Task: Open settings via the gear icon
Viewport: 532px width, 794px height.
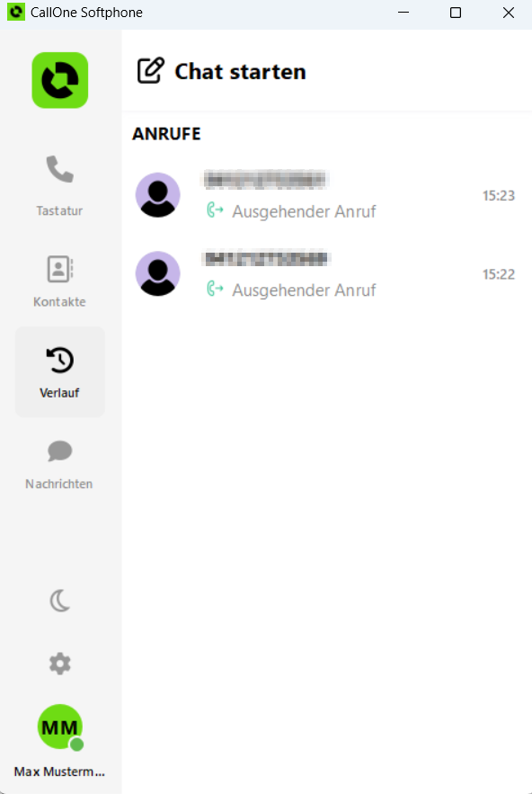Action: pos(59,664)
